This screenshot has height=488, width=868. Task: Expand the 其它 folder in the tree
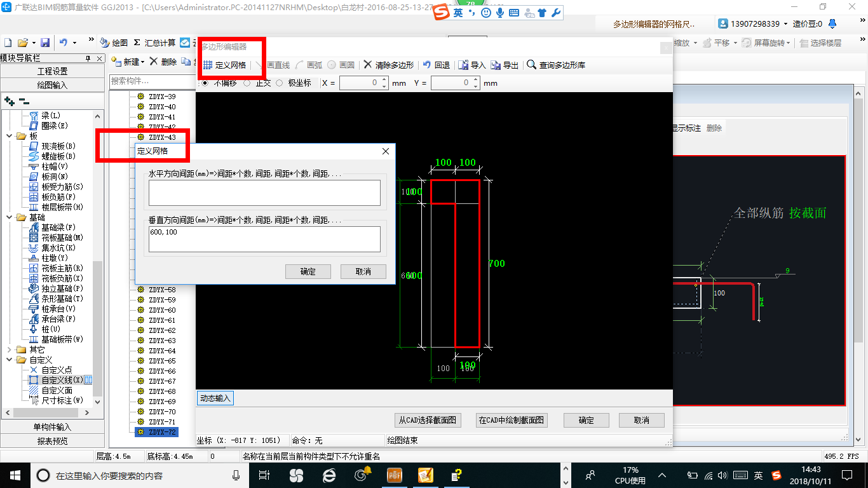click(x=9, y=349)
